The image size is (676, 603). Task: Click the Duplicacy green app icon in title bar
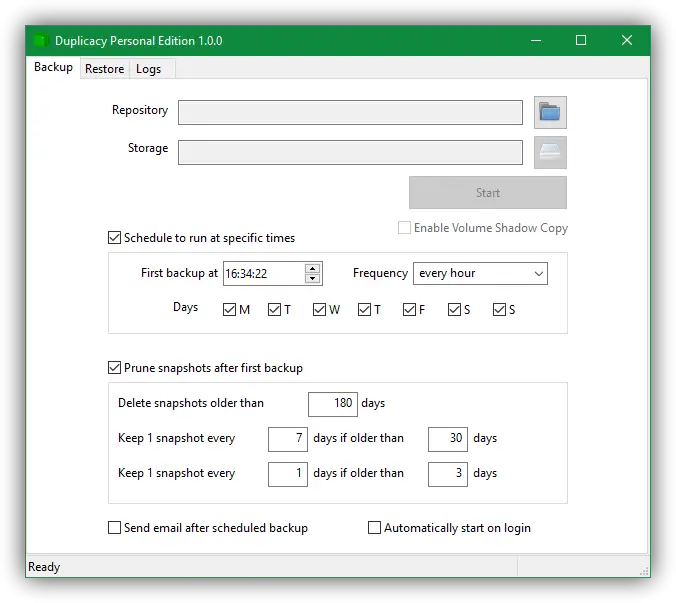pyautogui.click(x=41, y=41)
